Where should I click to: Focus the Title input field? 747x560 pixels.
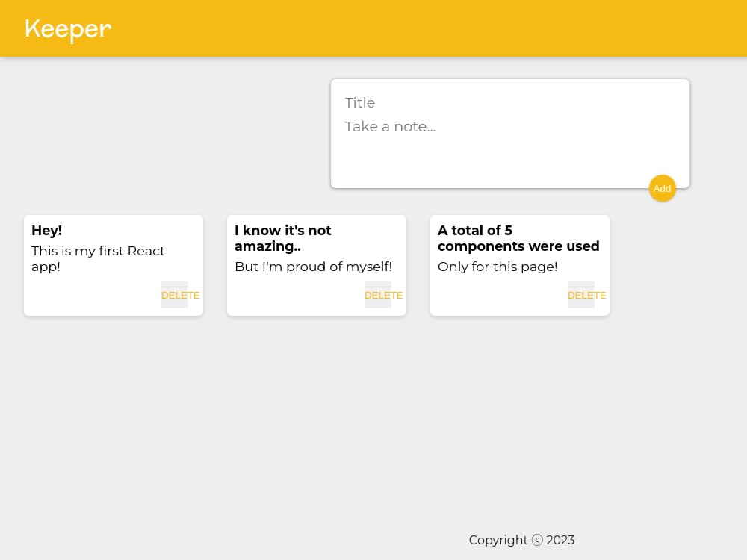pos(509,103)
